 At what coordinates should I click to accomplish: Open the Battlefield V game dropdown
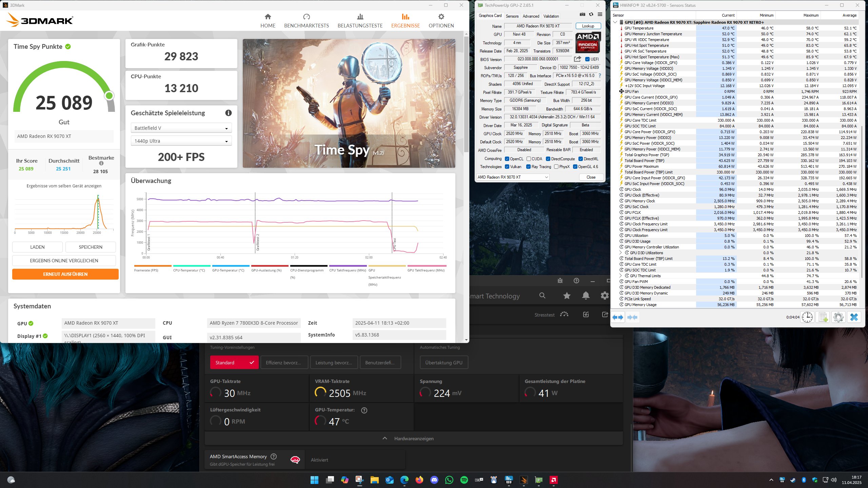coord(181,128)
